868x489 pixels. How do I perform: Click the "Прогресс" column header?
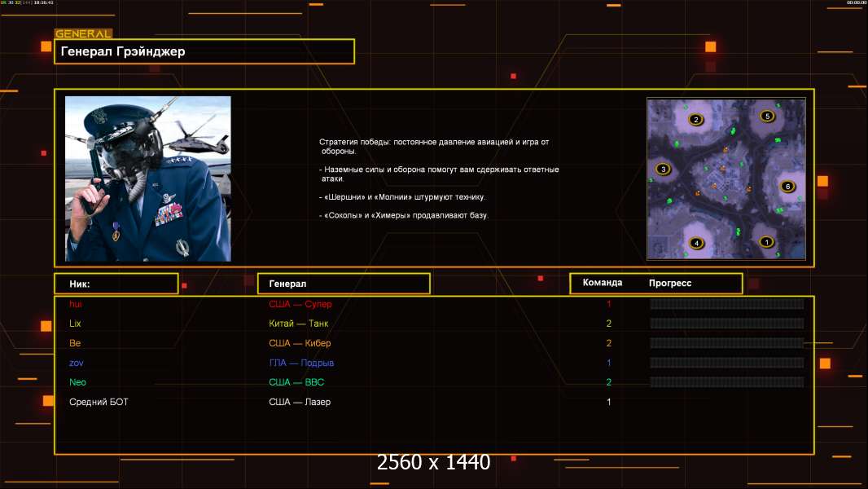(670, 283)
